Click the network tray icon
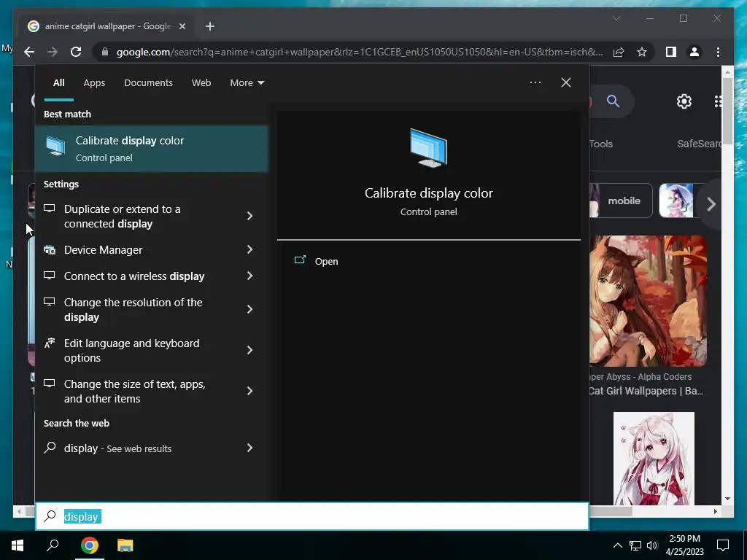 (x=635, y=545)
